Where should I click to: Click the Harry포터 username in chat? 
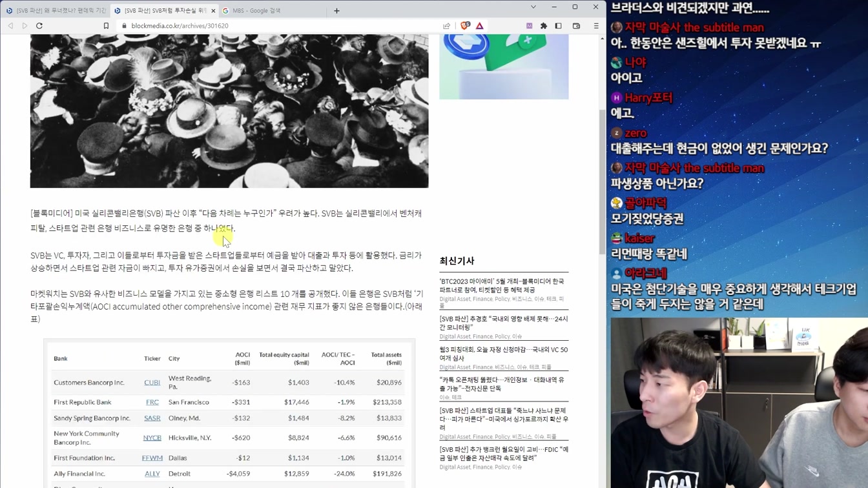tap(648, 98)
